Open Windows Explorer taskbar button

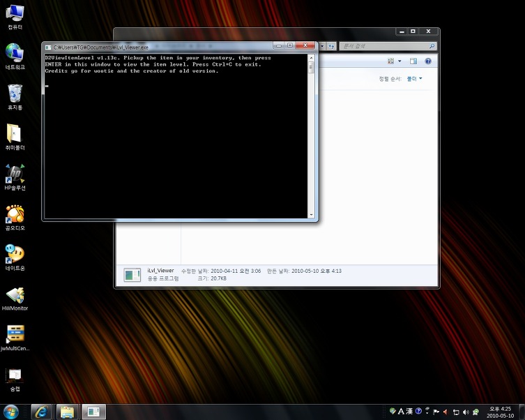coord(68,412)
